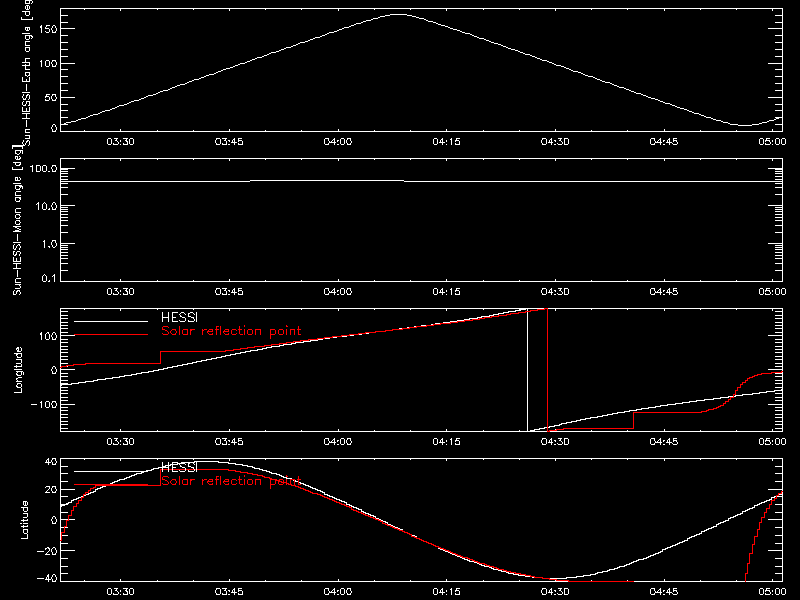This screenshot has width=800, height=600.
Task: Click 04:45 time label under Latitude plot
Action: click(664, 592)
